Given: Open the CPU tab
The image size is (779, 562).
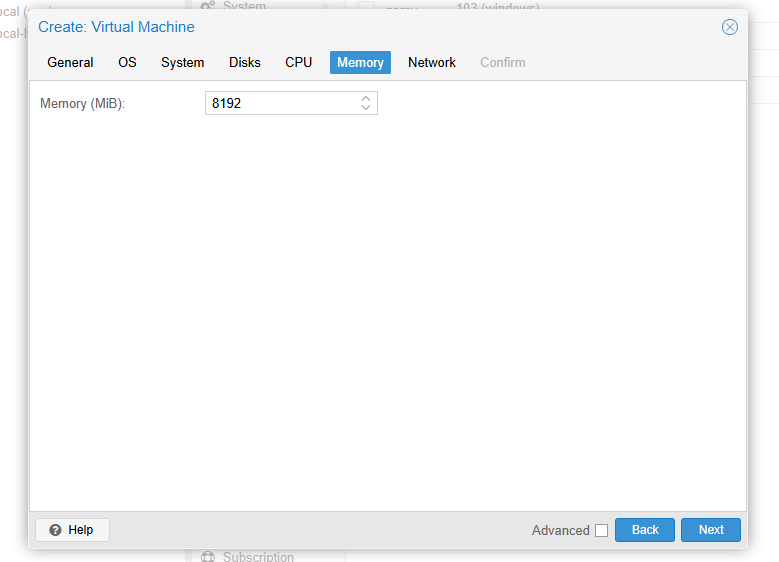Looking at the screenshot, I should coord(298,62).
